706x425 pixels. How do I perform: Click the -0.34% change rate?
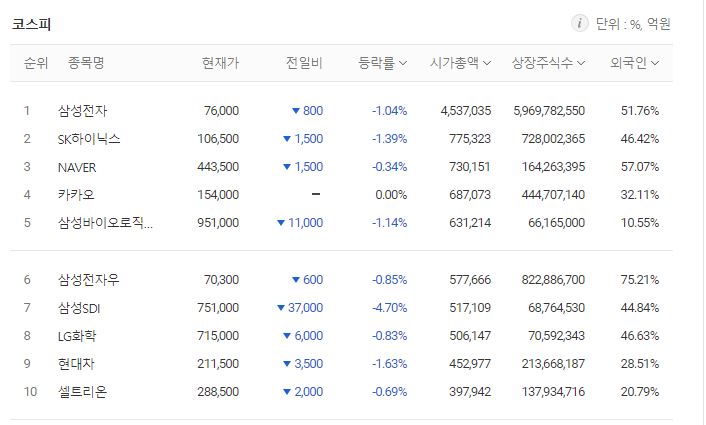(x=389, y=167)
